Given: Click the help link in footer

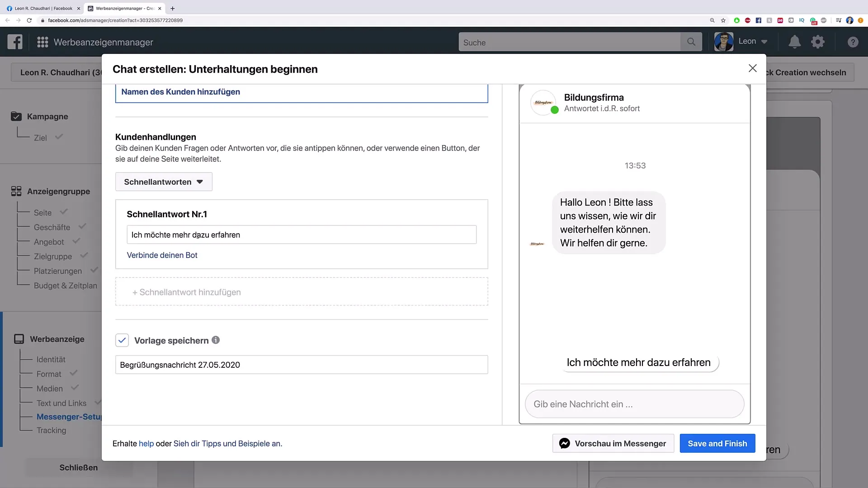Looking at the screenshot, I should point(146,443).
